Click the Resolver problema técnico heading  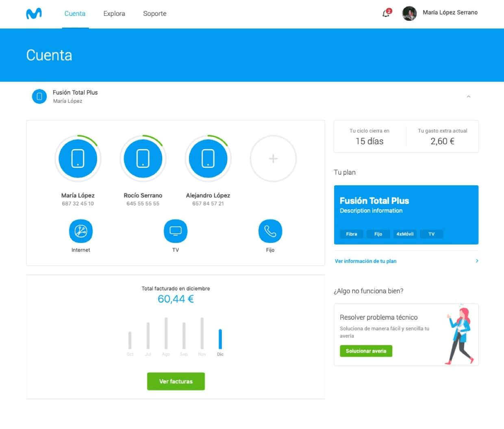(x=379, y=317)
